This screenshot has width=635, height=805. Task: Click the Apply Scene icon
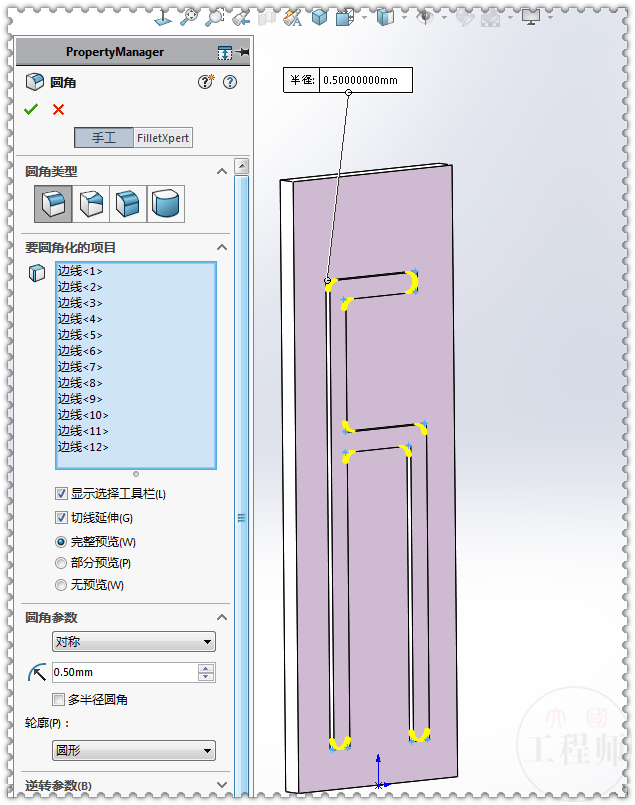pos(490,18)
